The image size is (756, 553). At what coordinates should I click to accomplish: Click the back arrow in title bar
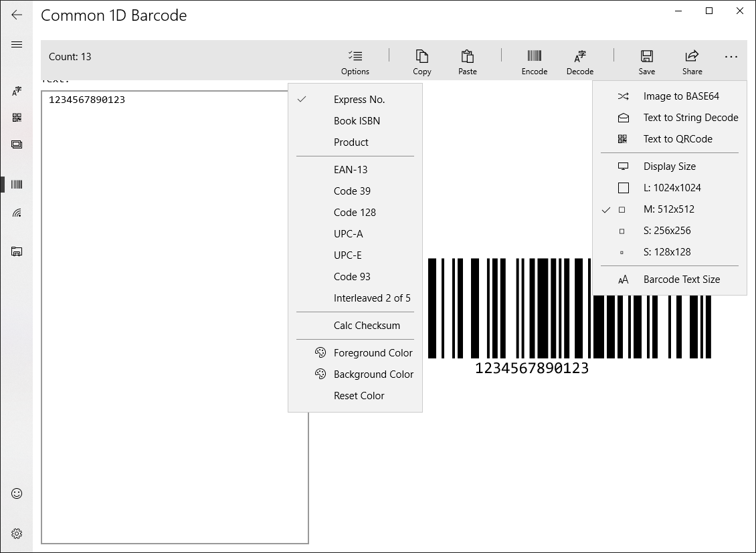[17, 15]
